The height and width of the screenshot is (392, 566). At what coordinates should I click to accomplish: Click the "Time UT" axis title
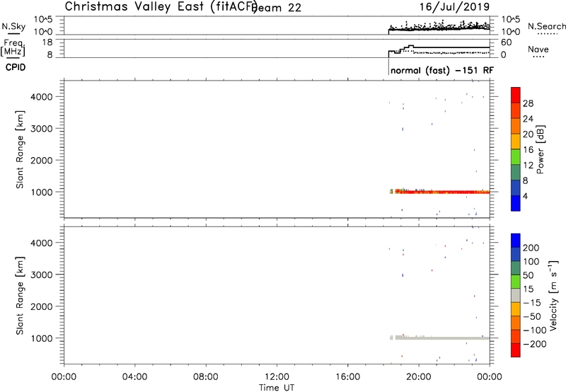[277, 388]
